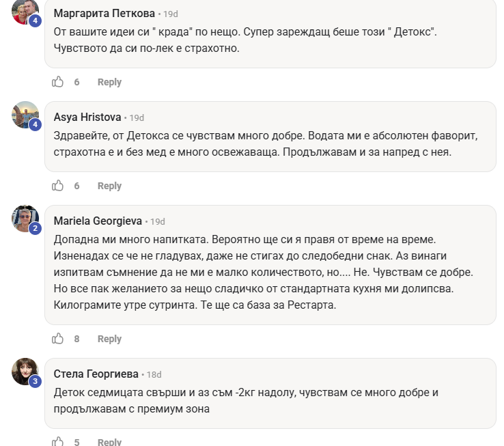Like Маргарита Петкова's comment with thumbs-up

point(58,82)
